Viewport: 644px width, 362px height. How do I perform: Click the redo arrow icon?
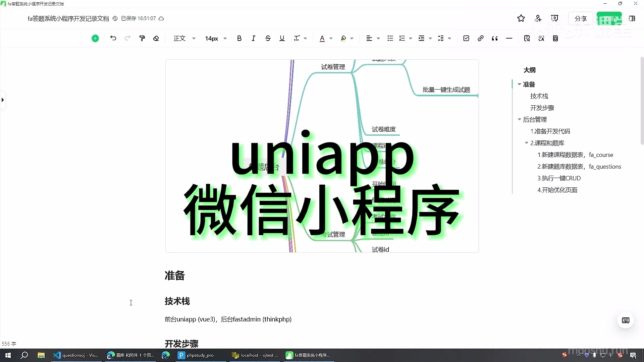point(127,38)
